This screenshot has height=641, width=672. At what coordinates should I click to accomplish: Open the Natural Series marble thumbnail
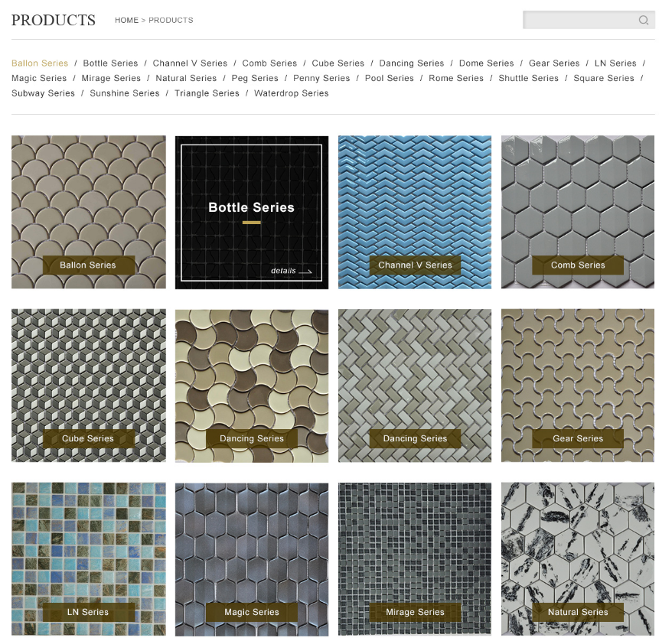[578, 559]
